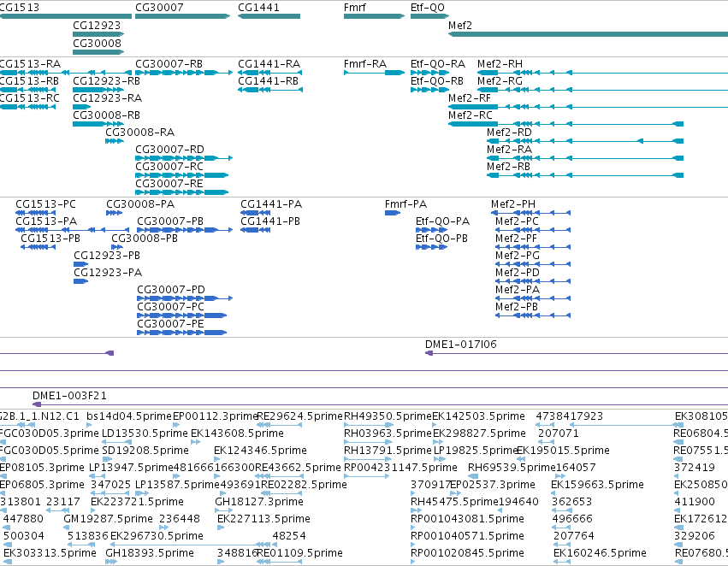Choose protein label "CG30007-PC"

(x=170, y=307)
